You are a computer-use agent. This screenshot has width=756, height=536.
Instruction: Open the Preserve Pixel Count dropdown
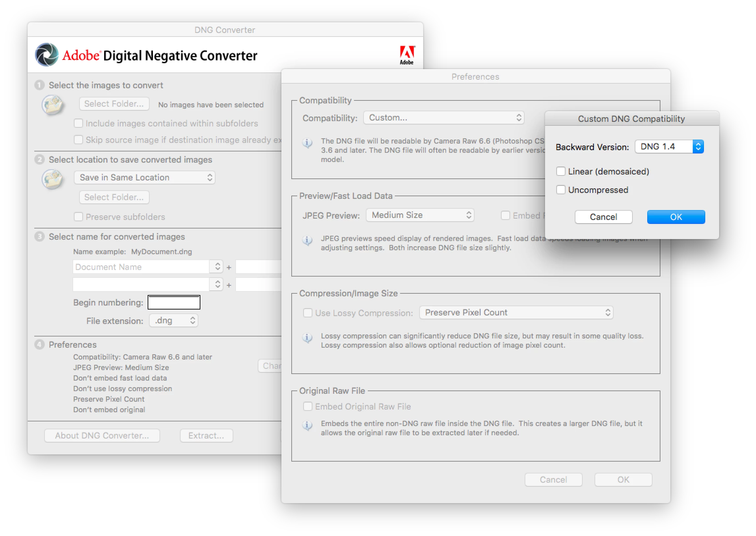pos(516,312)
